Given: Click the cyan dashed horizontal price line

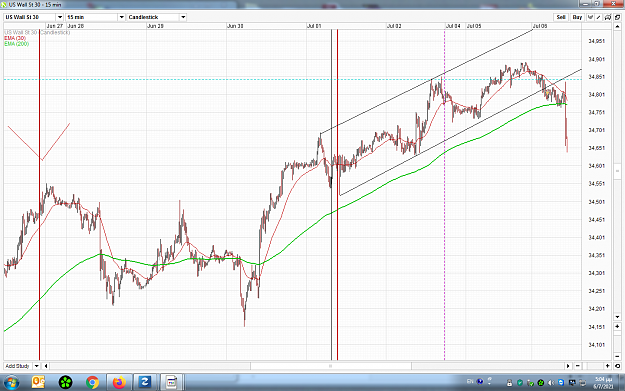Looking at the screenshot, I should pyautogui.click(x=293, y=79).
